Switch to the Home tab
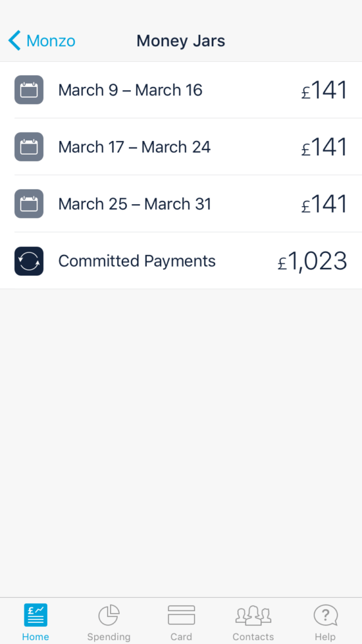Viewport: 362px width, 644px height. (35, 621)
